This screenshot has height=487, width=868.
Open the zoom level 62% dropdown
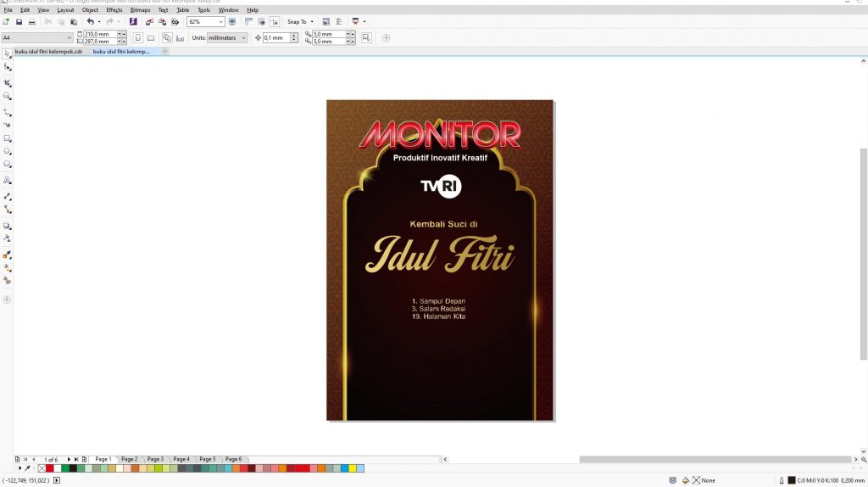point(220,21)
